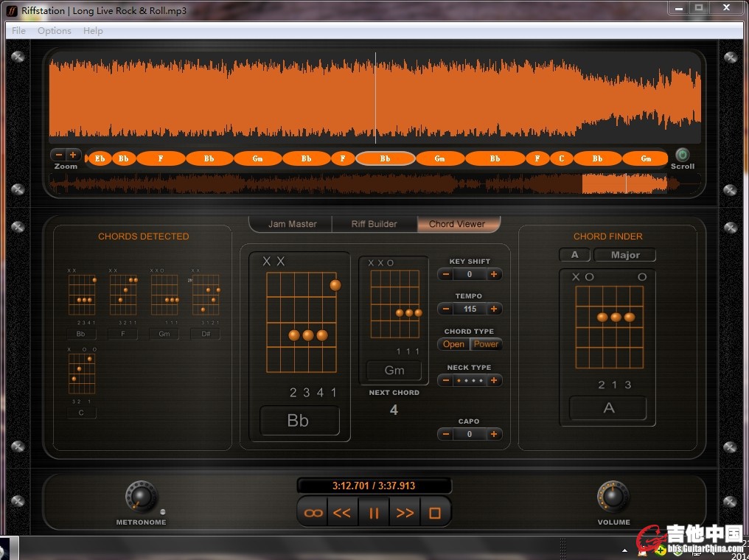749x560 pixels.
Task: Click the mini overview waveform strip
Action: (375, 183)
